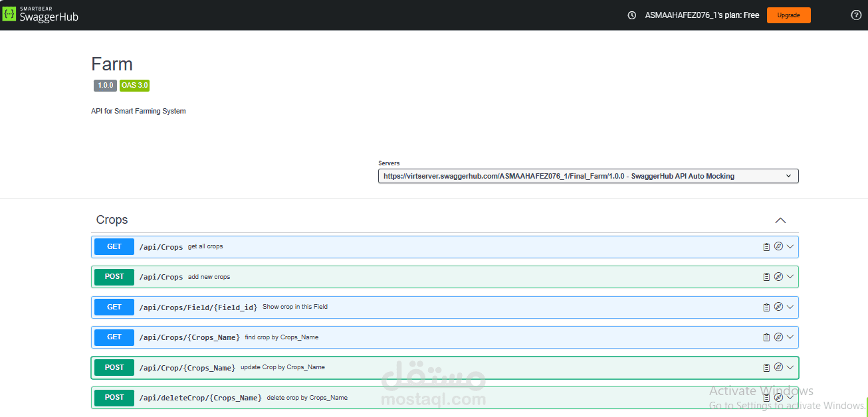The image size is (868, 417).
Task: Open the Servers dropdown
Action: coord(588,176)
